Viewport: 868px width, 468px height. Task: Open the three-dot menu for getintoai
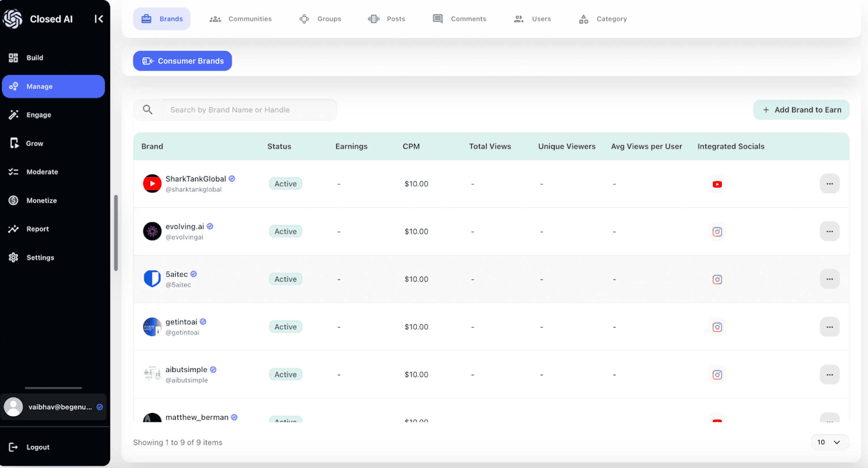point(829,327)
